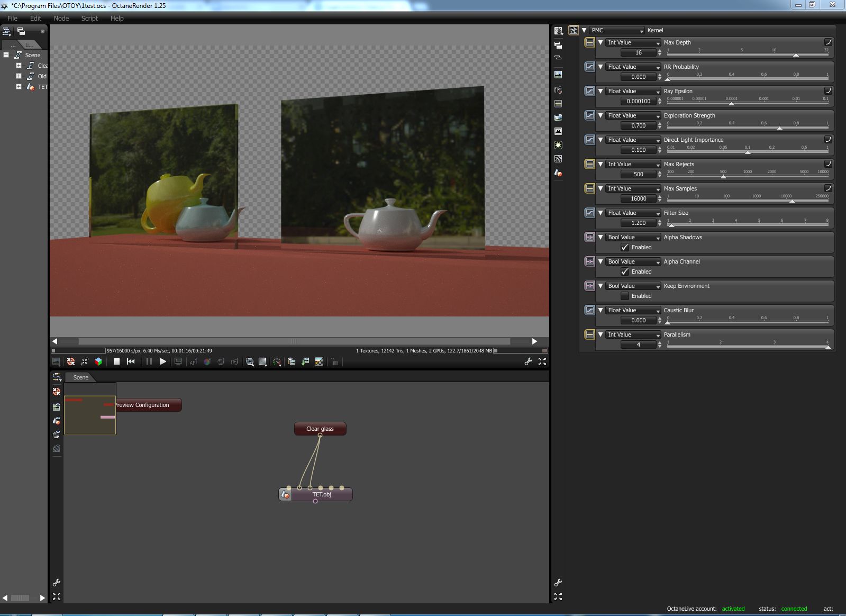Enable the Keep Environment checkbox
This screenshot has width=846, height=616.
[625, 296]
